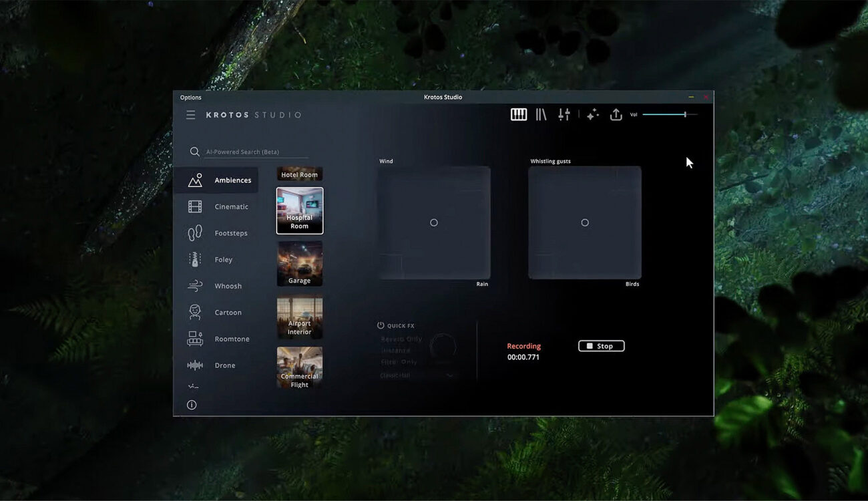
Task: Switch to the keyboard performance view icon
Action: pos(519,114)
